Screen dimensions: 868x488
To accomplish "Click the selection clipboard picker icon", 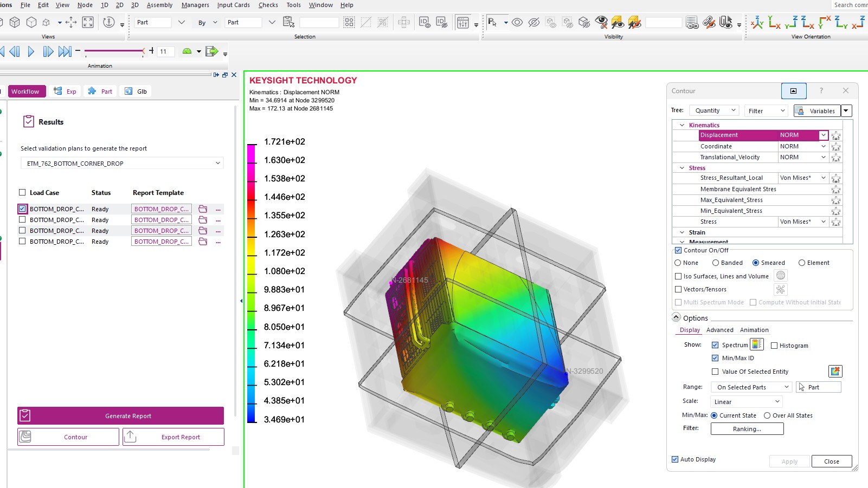I will (289, 22).
